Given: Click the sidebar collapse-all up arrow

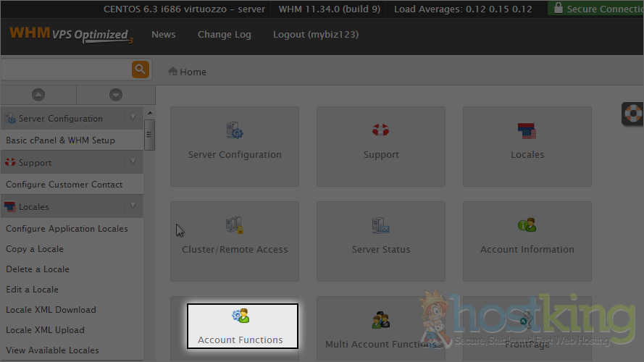Looking at the screenshot, I should [x=38, y=95].
